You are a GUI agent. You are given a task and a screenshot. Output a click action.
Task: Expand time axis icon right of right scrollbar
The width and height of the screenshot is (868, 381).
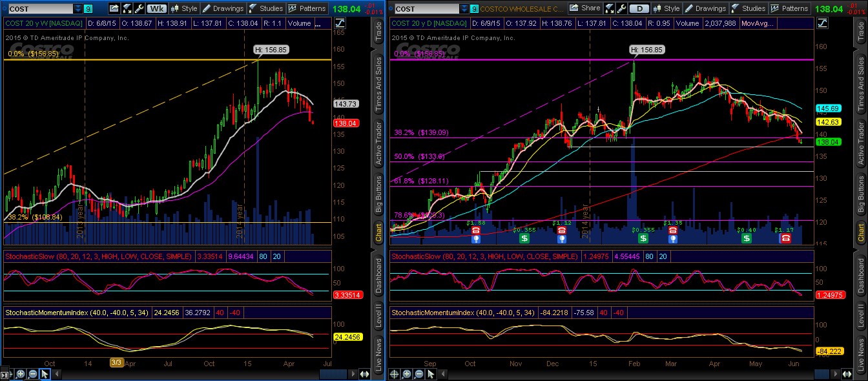[x=847, y=374]
